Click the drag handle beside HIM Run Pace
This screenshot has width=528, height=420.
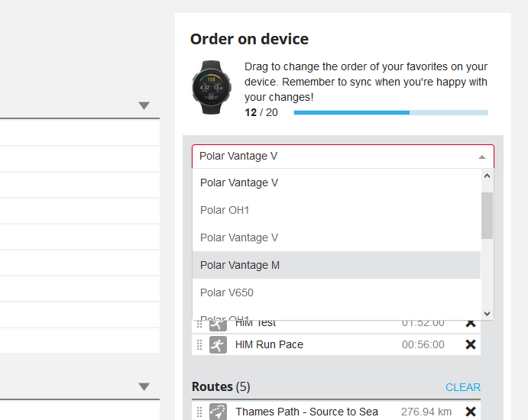tap(199, 344)
